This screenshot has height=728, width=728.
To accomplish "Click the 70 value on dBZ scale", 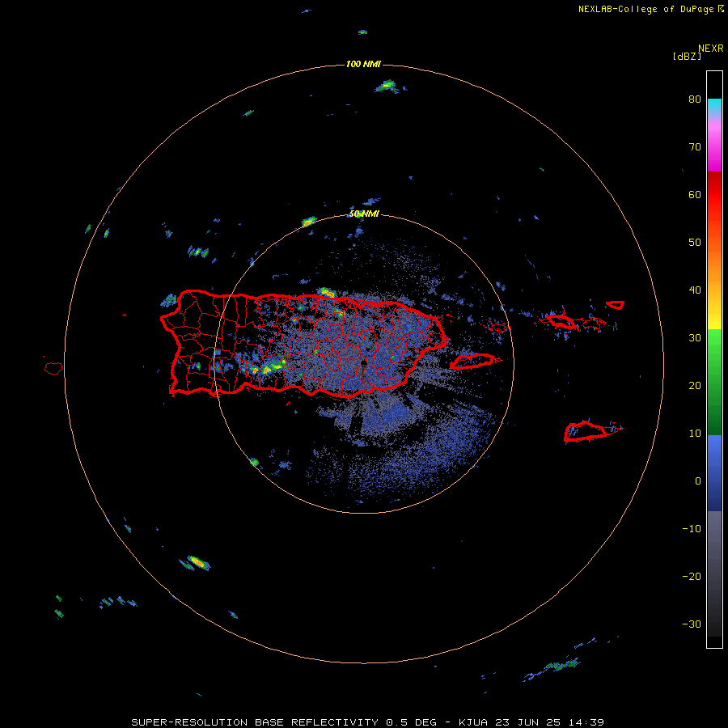I will coord(695,147).
